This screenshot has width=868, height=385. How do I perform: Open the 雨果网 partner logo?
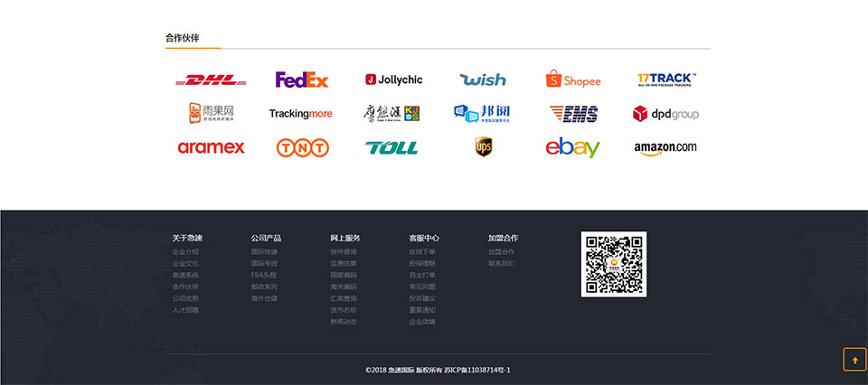pyautogui.click(x=212, y=113)
